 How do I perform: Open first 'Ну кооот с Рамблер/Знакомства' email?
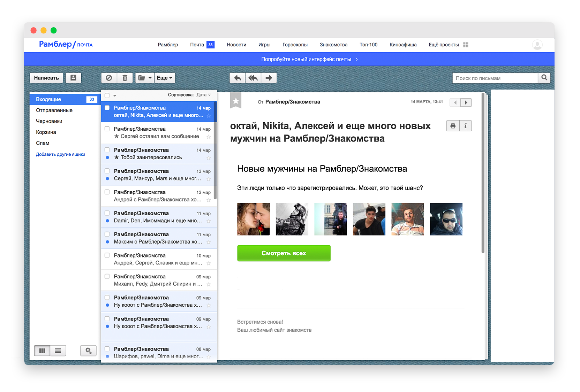coord(159,301)
